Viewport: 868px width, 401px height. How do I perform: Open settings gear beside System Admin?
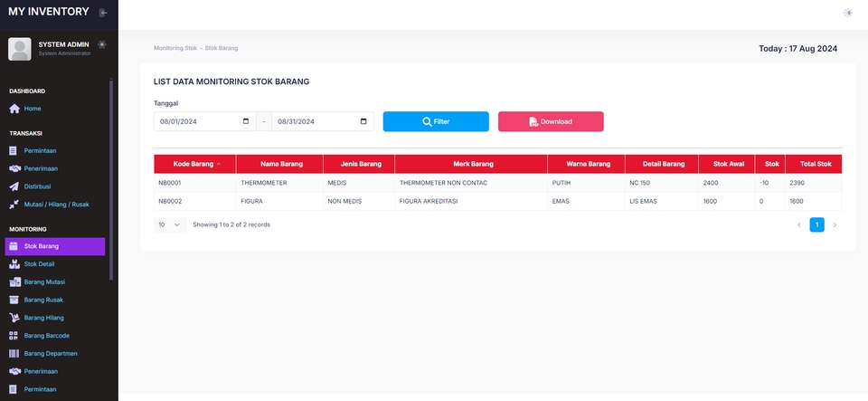[102, 44]
